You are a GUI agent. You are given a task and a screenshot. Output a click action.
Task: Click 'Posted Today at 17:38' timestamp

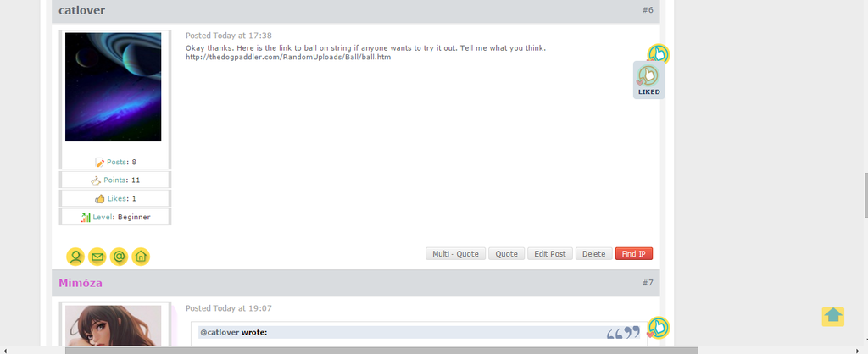[229, 36]
